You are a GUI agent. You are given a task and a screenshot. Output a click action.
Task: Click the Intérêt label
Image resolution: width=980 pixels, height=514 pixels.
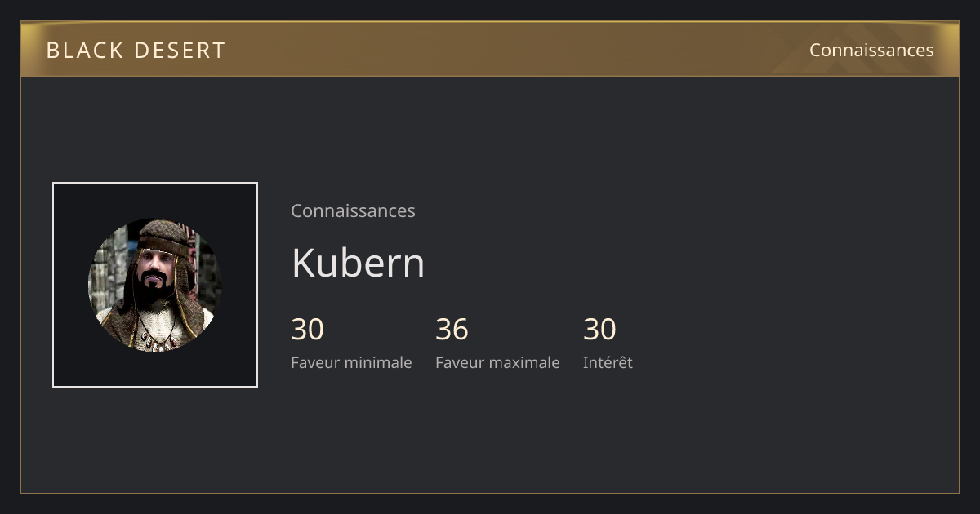tap(608, 362)
